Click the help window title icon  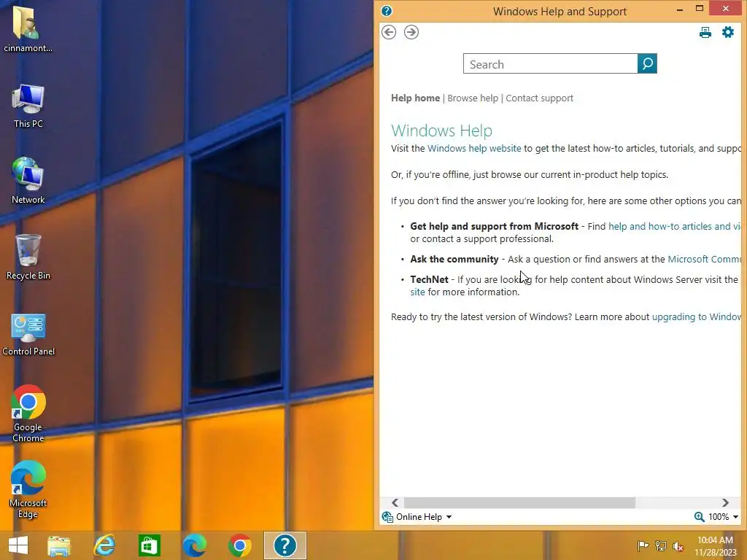[387, 11]
